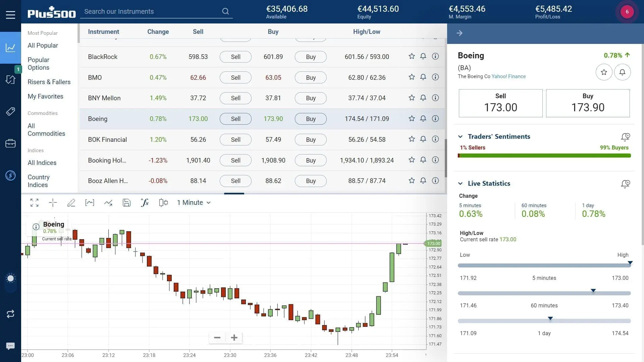Toggle the price alert bell for BlackRock
This screenshot has width=644, height=362.
coord(423,56)
